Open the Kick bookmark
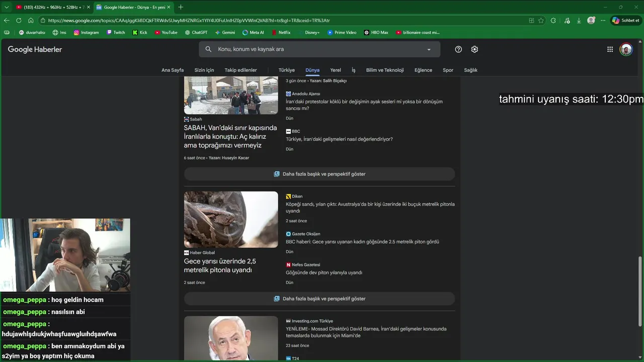The image size is (644, 362). 140,32
